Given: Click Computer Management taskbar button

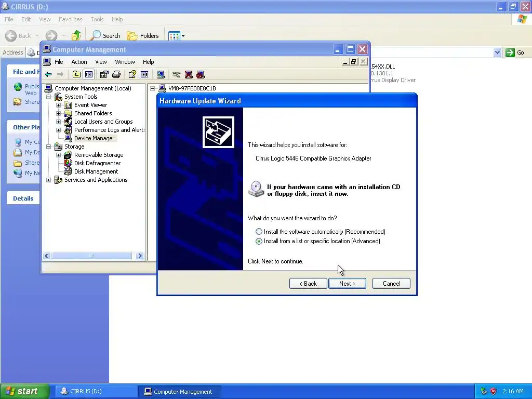Looking at the screenshot, I should pos(180,391).
